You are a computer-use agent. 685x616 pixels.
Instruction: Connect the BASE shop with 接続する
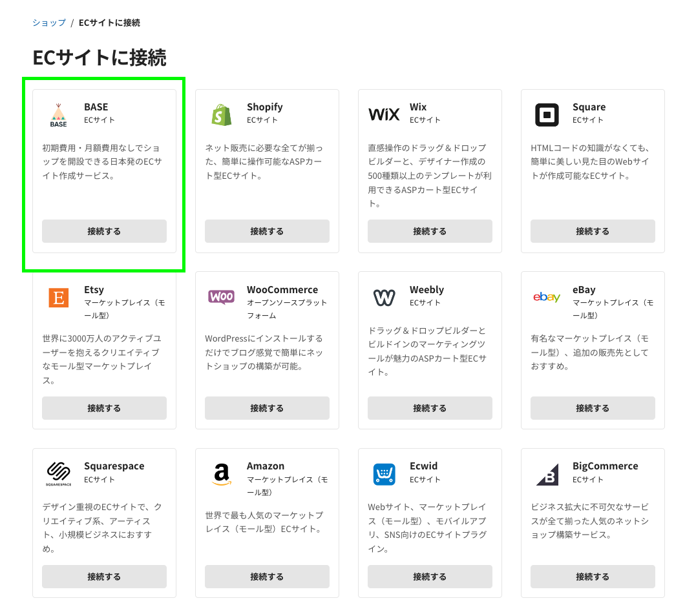[105, 231]
